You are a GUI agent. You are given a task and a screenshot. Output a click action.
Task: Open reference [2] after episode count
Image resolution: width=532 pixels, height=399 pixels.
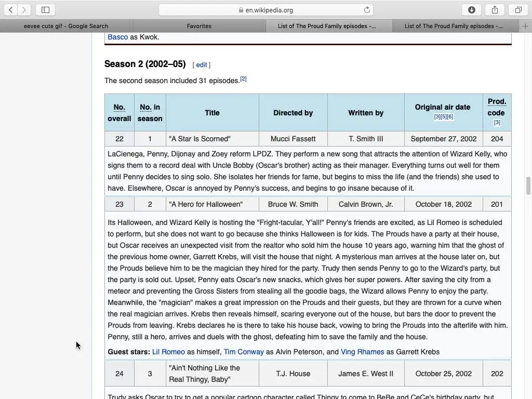click(x=243, y=79)
